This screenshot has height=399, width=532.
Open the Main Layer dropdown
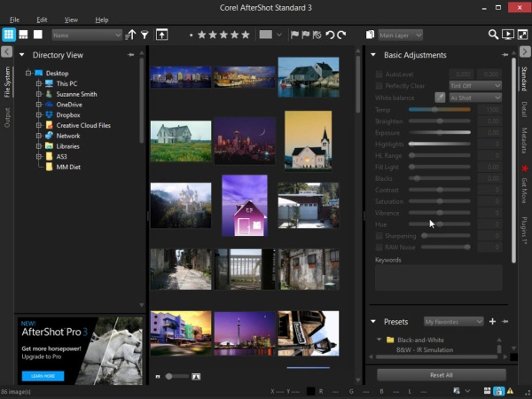401,35
